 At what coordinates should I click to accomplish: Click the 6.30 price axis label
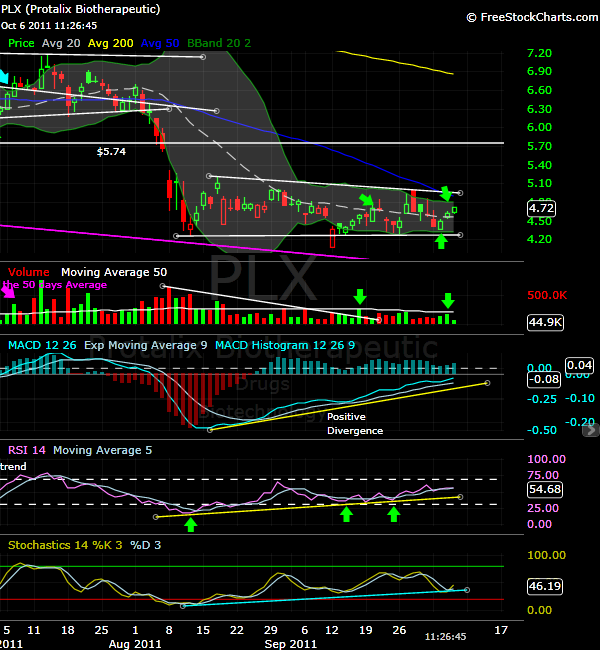pos(539,109)
